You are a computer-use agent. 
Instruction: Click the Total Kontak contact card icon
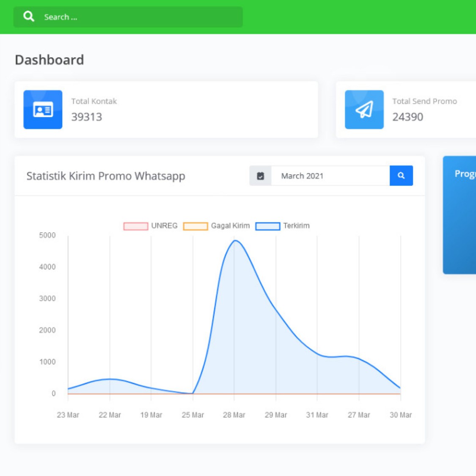43,110
